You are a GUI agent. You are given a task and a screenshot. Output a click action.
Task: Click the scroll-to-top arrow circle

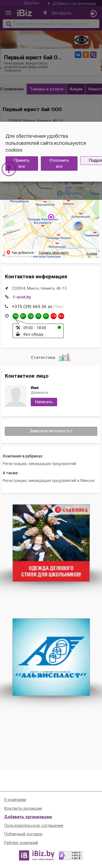[x=9, y=169]
